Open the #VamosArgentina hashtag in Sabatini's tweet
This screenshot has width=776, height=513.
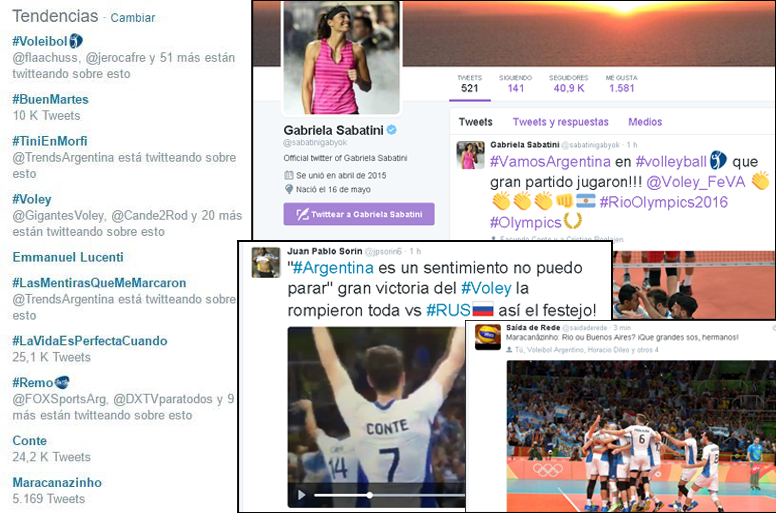tap(550, 162)
